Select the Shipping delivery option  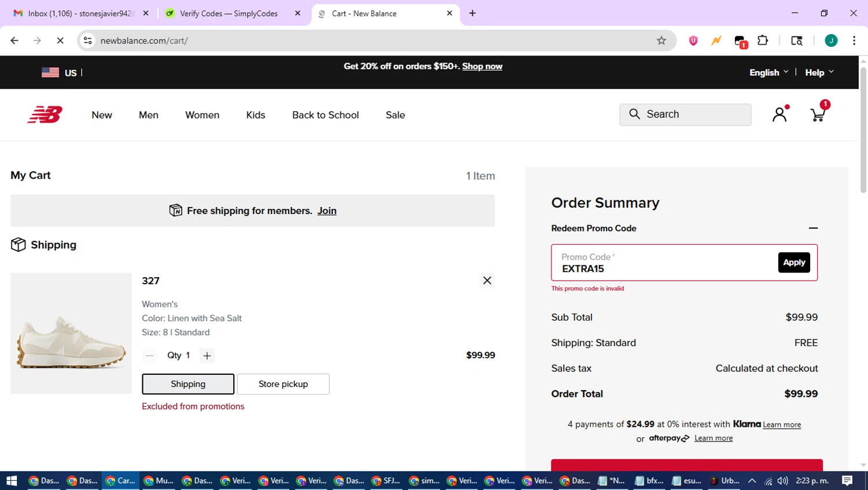pos(188,384)
